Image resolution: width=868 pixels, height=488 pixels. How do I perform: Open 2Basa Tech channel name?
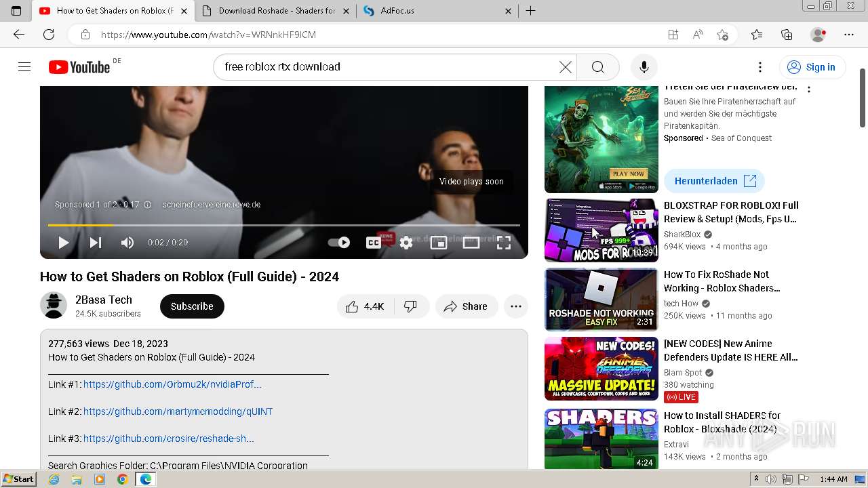104,300
